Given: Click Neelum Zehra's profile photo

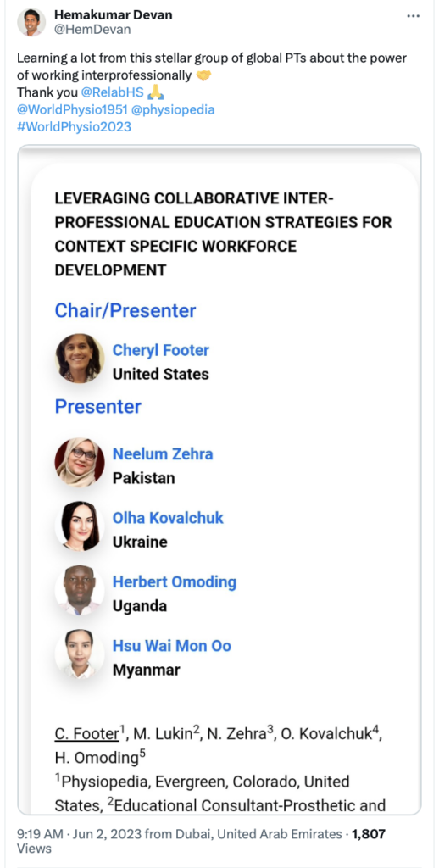Looking at the screenshot, I should (80, 462).
